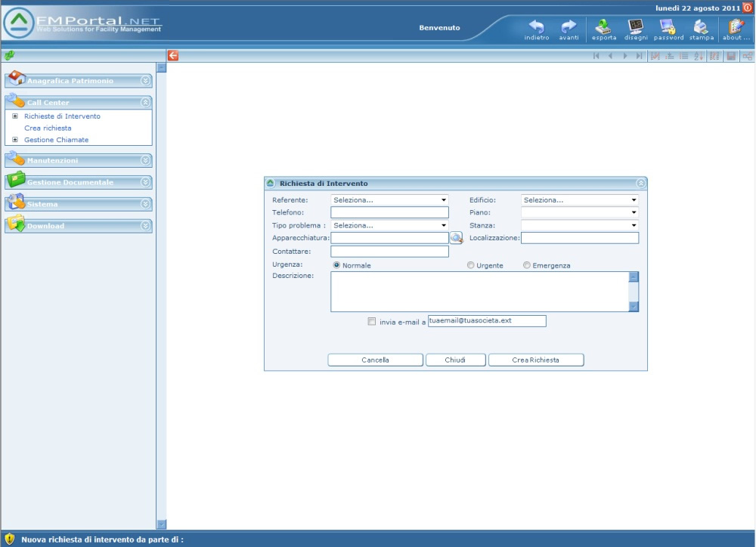Click the list view toolbar icon
Screen dimensions: 756x547
point(683,56)
